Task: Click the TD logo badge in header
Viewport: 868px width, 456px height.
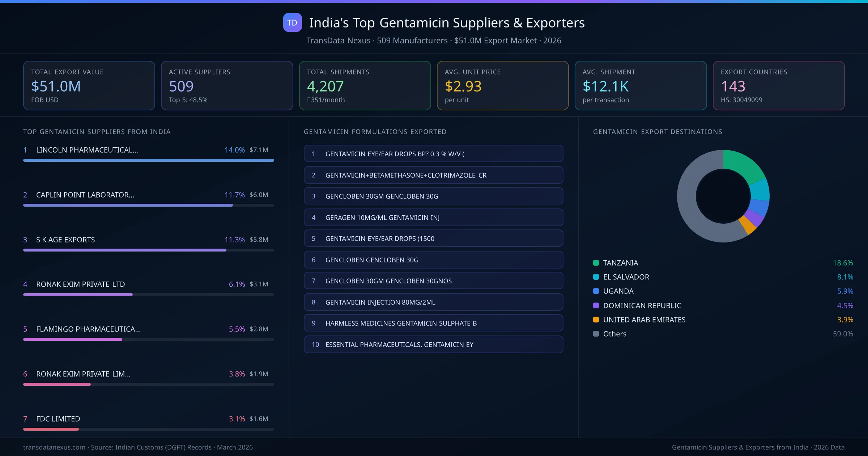Action: point(292,23)
